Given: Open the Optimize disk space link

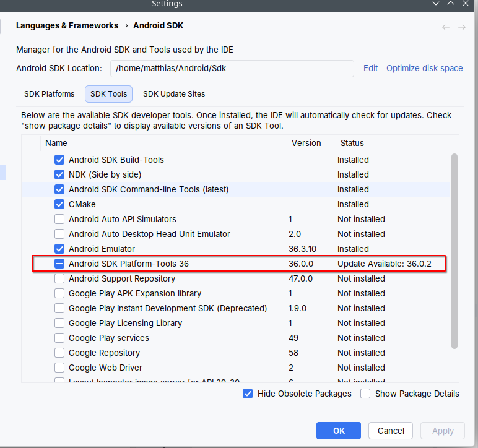Looking at the screenshot, I should [x=424, y=68].
